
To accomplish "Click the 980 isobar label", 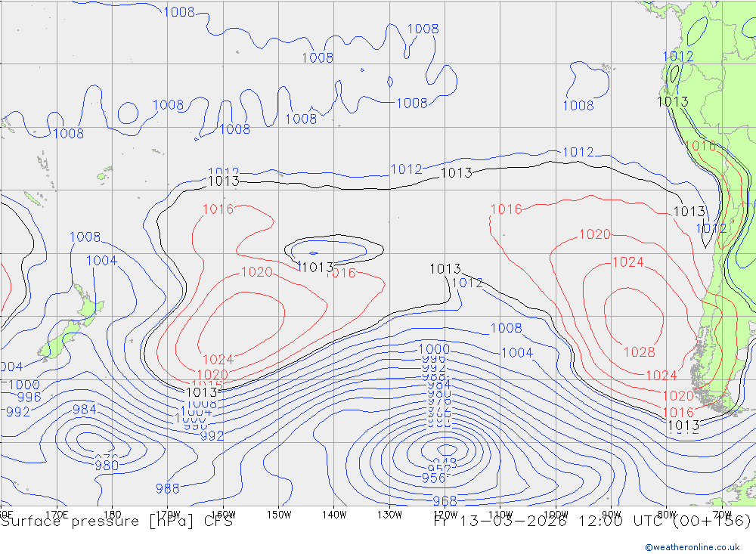I will (x=107, y=466).
